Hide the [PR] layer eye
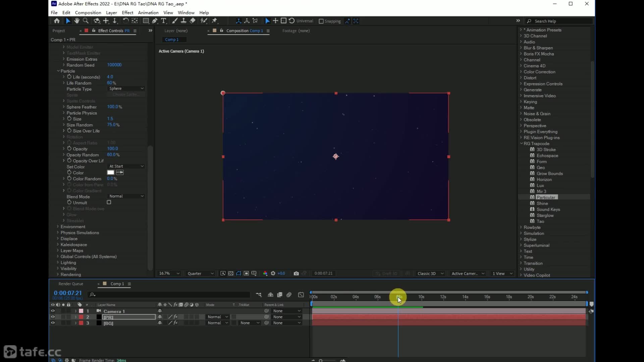 53,317
